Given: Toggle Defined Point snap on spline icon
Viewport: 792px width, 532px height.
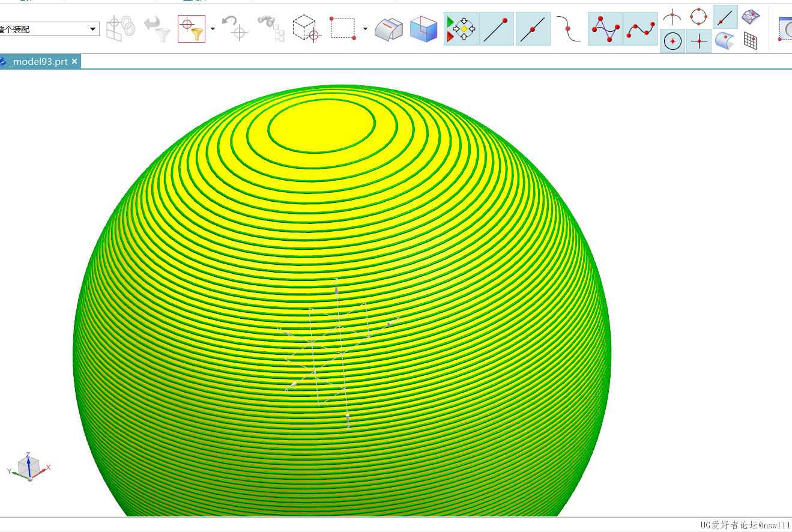Looking at the screenshot, I should [641, 29].
